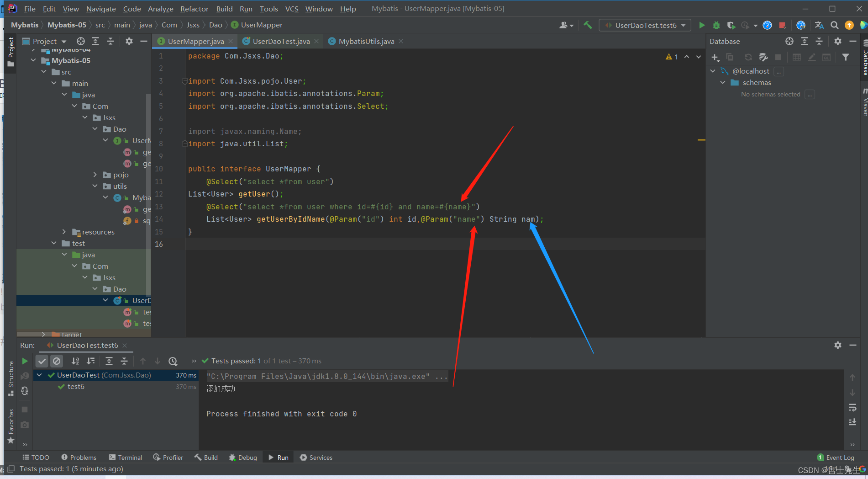Refresh the Database panel

[748, 57]
